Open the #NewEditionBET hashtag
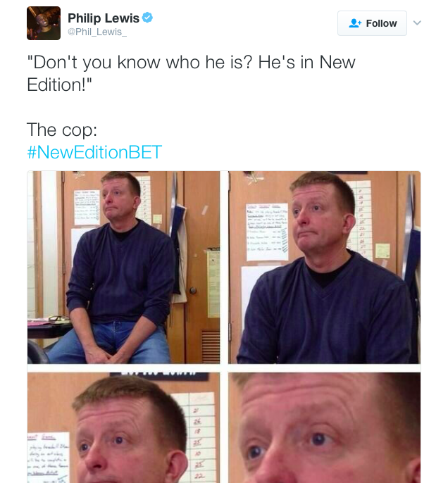Screen dimensions: 448x483 (94, 152)
